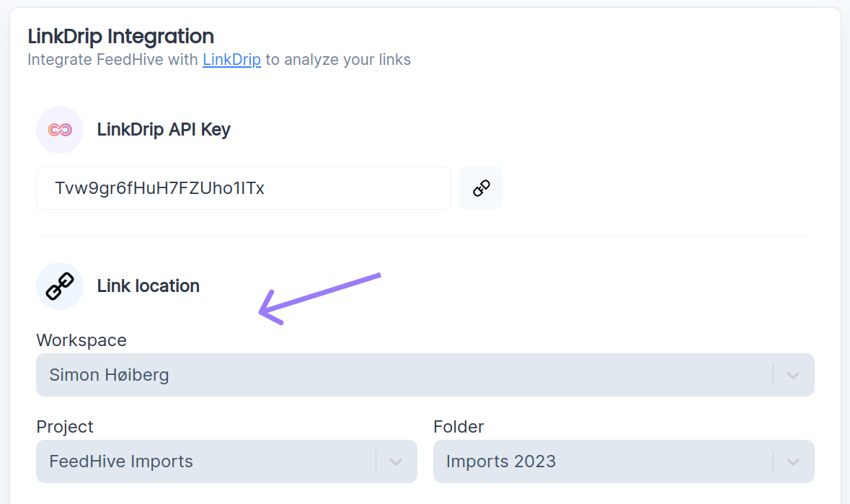
Task: Click the LinkDrip infinity logo icon
Action: click(x=60, y=130)
